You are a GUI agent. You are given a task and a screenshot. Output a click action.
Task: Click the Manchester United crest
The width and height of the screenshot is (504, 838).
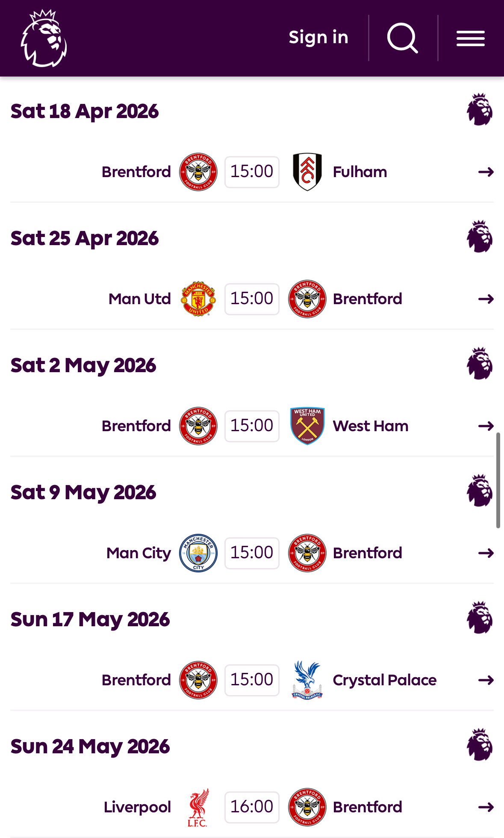pyautogui.click(x=198, y=299)
